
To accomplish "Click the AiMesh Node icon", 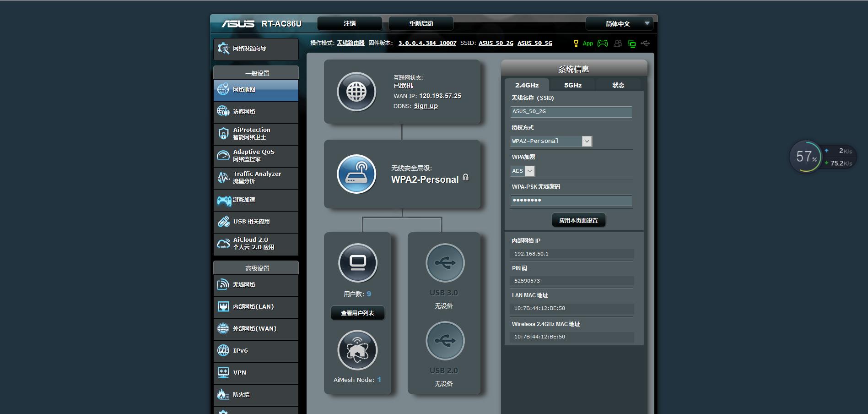I will point(357,350).
